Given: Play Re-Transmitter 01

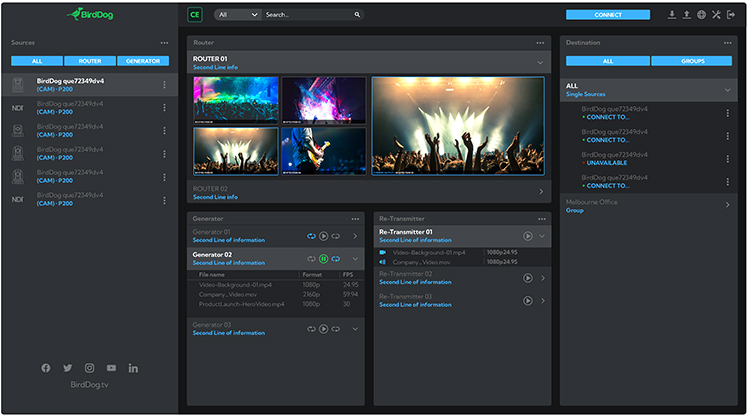Looking at the screenshot, I should point(528,236).
